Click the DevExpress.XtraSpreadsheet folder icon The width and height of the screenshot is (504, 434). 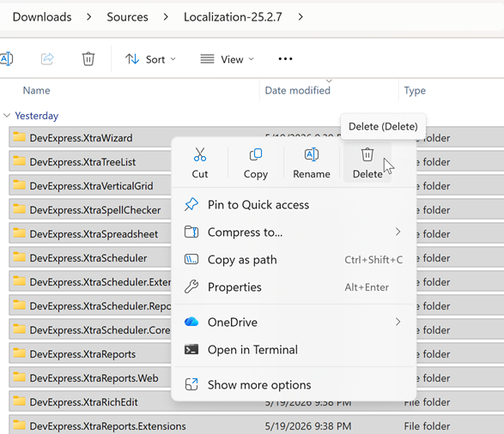[19, 233]
